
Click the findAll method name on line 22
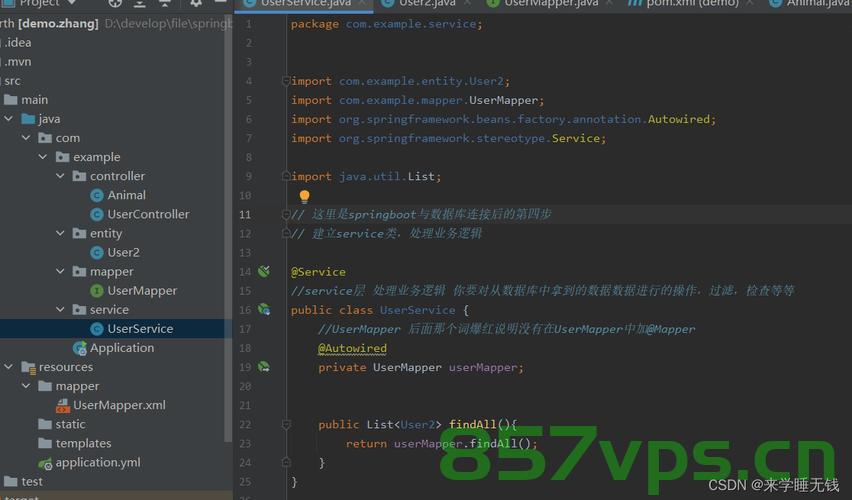coord(473,424)
